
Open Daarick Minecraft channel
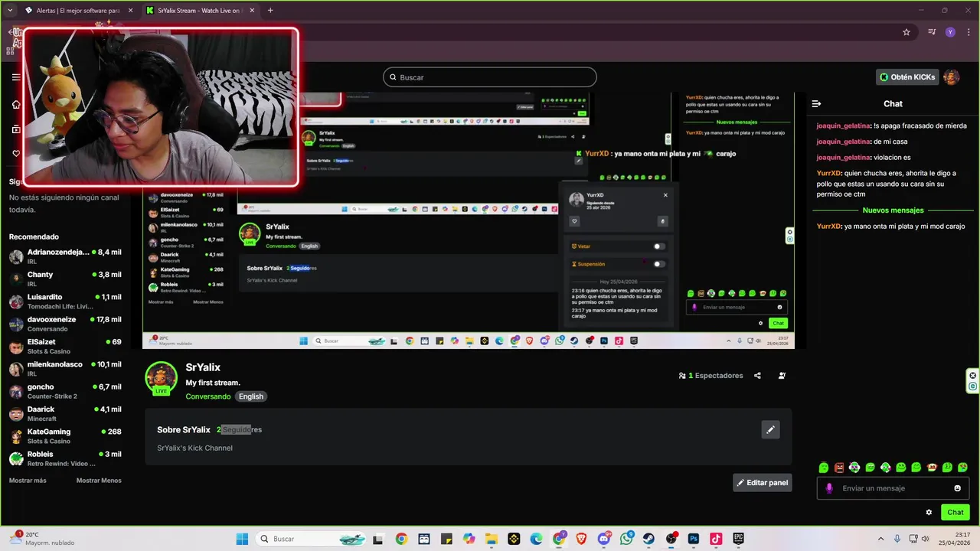pos(65,414)
